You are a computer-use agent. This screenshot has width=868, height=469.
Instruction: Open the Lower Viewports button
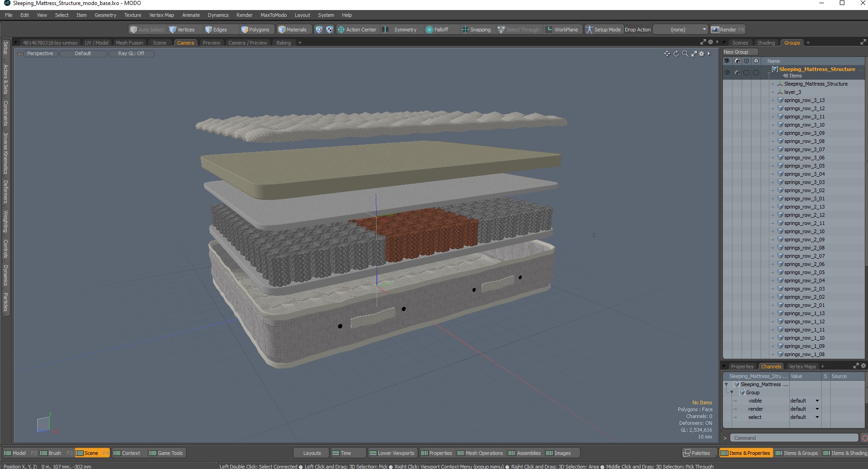pos(392,453)
